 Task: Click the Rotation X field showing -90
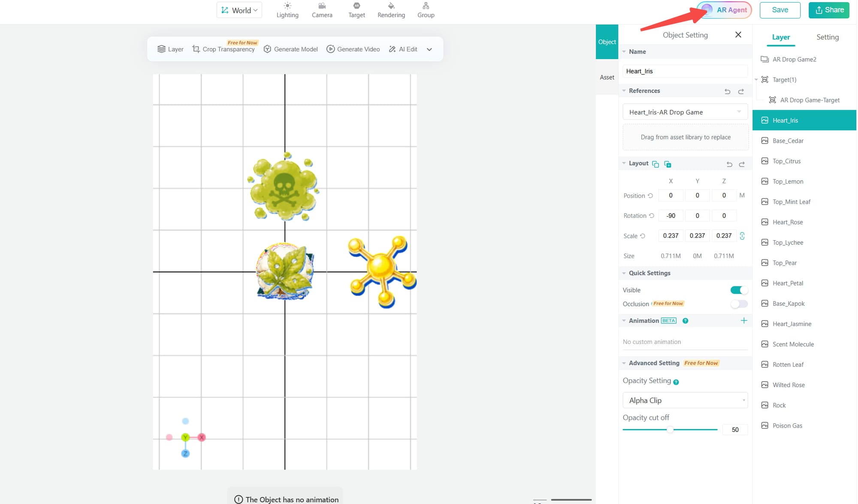671,215
